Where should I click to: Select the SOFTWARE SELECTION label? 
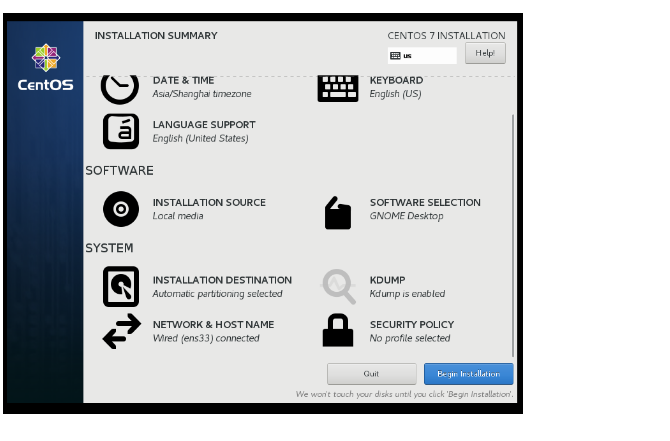click(x=426, y=203)
